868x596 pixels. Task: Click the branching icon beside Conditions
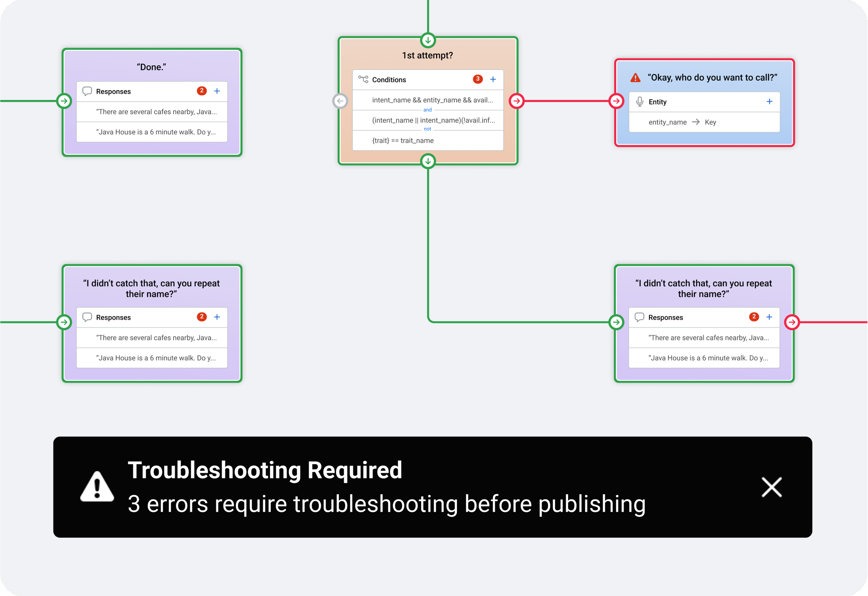tap(363, 79)
